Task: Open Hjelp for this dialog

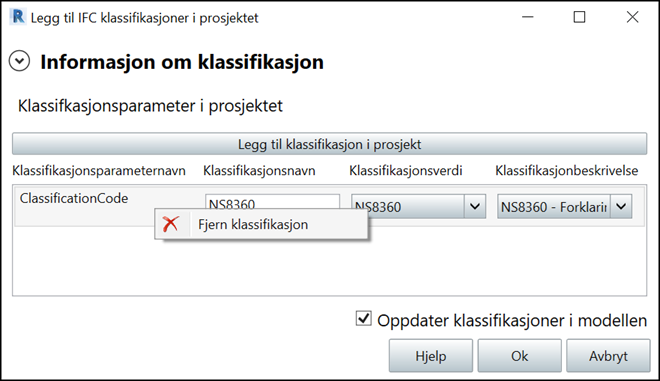Action: (431, 356)
